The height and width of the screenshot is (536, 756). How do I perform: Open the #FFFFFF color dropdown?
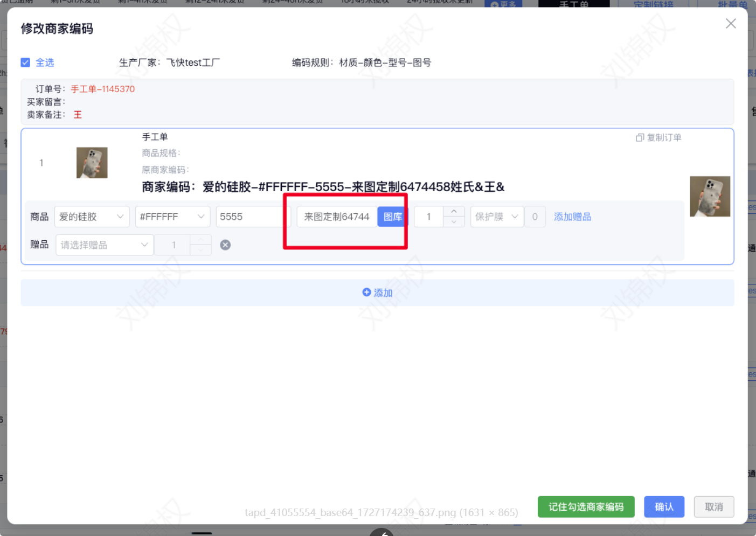pyautogui.click(x=172, y=217)
